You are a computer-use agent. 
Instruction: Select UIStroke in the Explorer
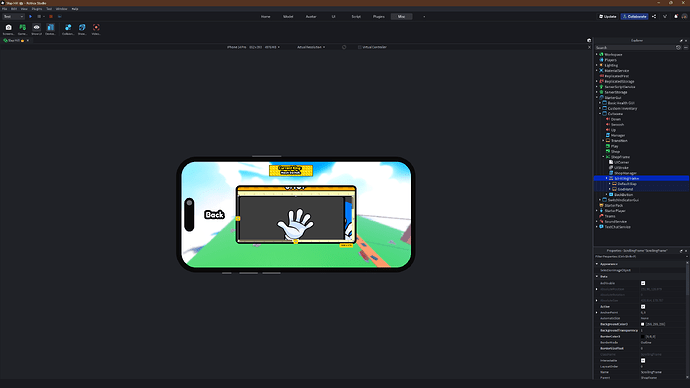[x=621, y=168]
